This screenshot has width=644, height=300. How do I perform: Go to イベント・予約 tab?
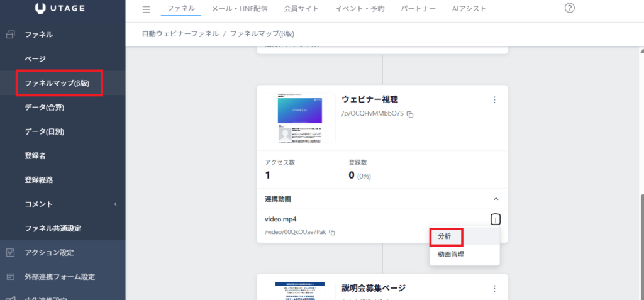[360, 9]
